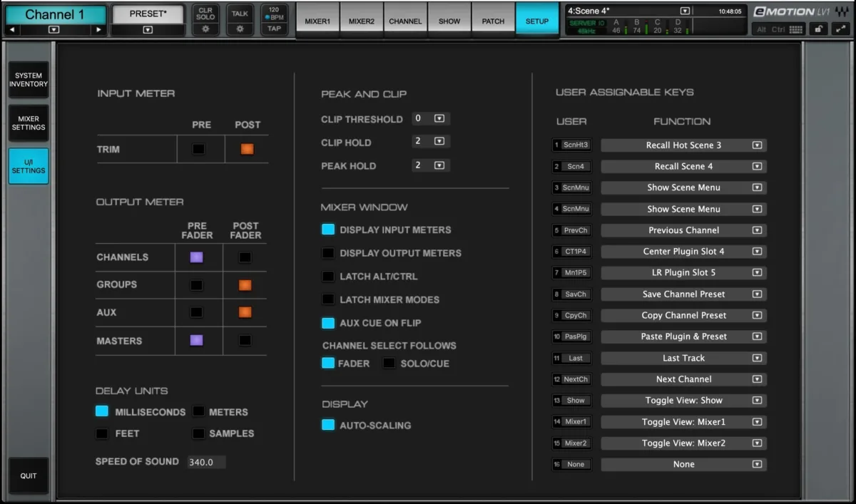Select the SETUP tab
Image resolution: width=856 pixels, height=504 pixels.
pos(537,21)
